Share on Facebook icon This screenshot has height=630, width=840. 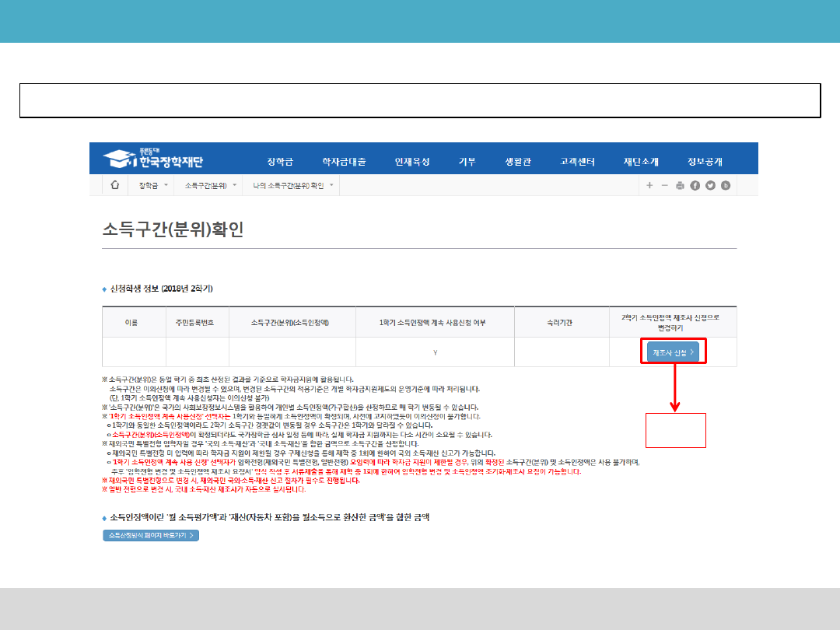695,185
